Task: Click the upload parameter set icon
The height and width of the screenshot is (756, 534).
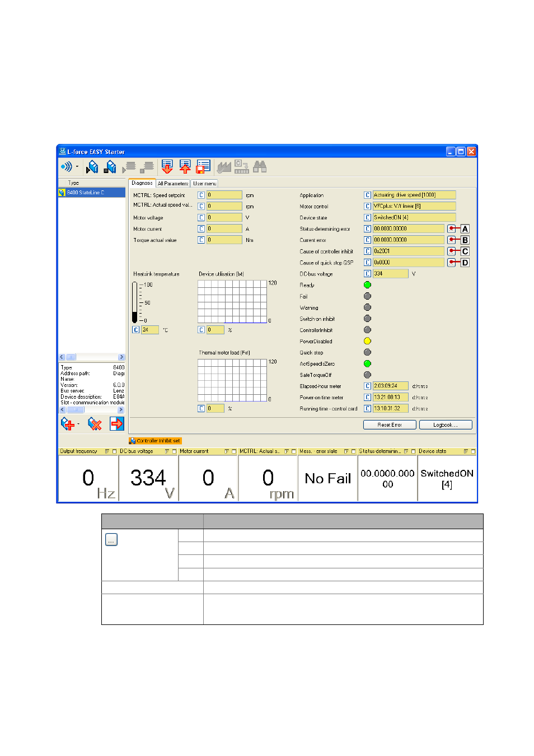Action: pyautogui.click(x=185, y=166)
